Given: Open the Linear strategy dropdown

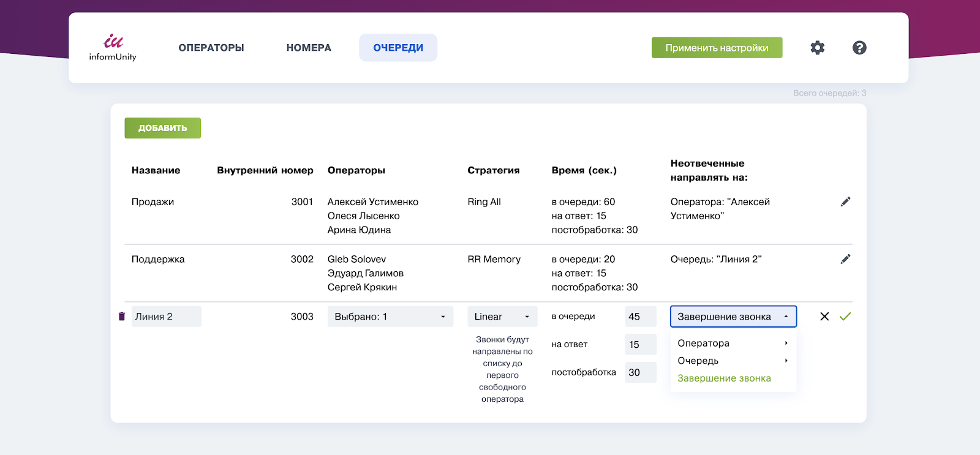Looking at the screenshot, I should coord(502,317).
